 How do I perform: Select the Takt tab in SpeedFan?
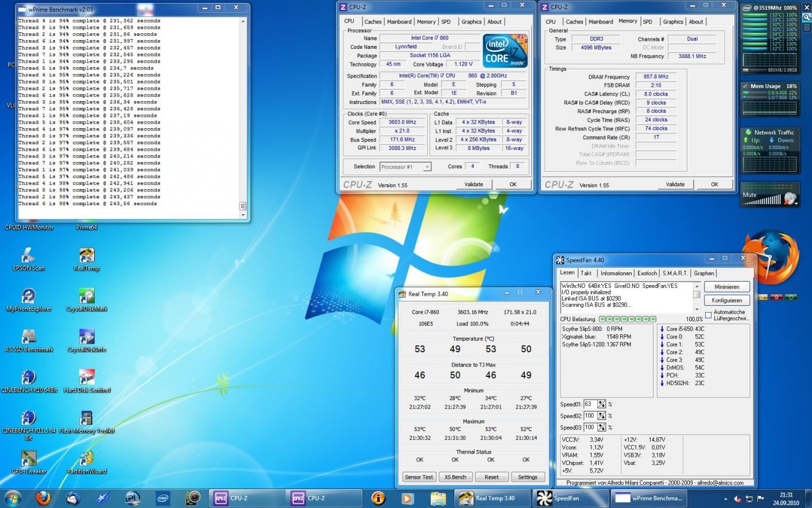[x=586, y=274]
